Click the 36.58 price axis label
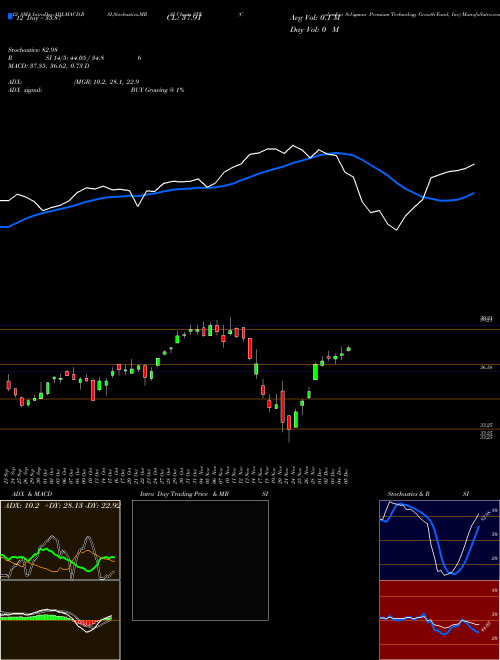The width and height of the screenshot is (500, 660). 487,367
